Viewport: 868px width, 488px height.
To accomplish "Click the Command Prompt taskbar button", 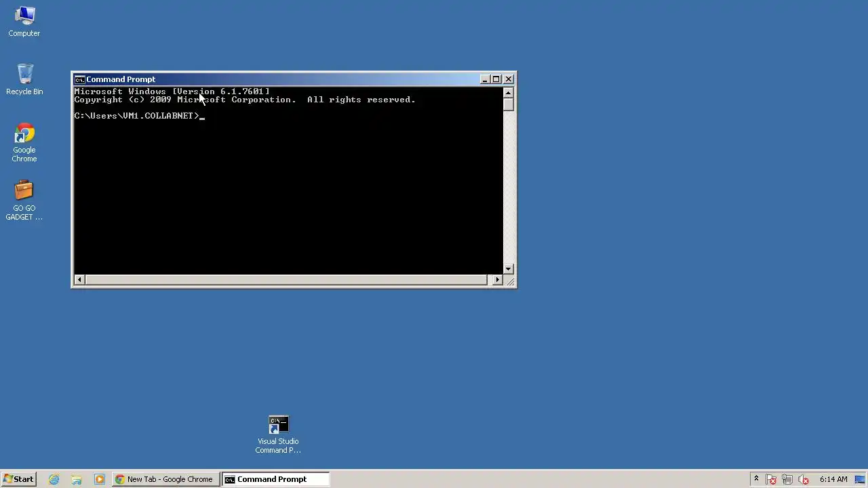I will [276, 479].
